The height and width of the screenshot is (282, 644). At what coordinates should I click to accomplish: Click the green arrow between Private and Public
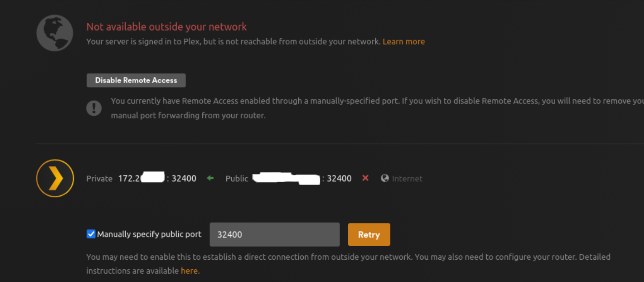pos(210,178)
